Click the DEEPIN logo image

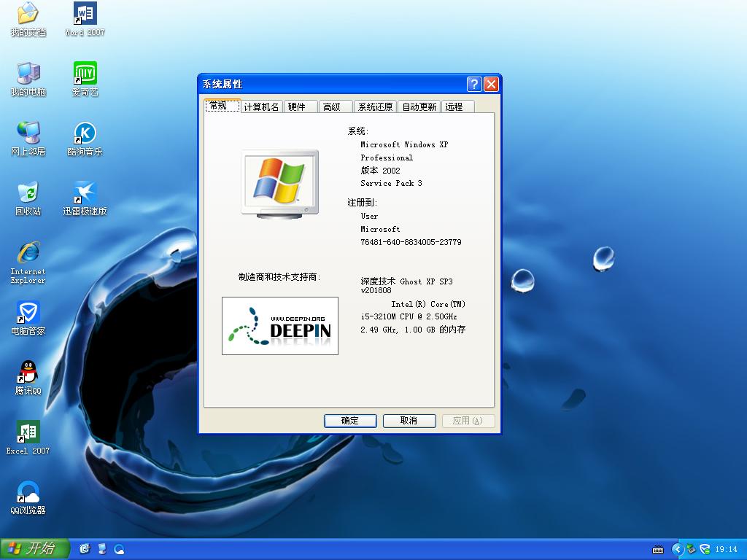(279, 326)
